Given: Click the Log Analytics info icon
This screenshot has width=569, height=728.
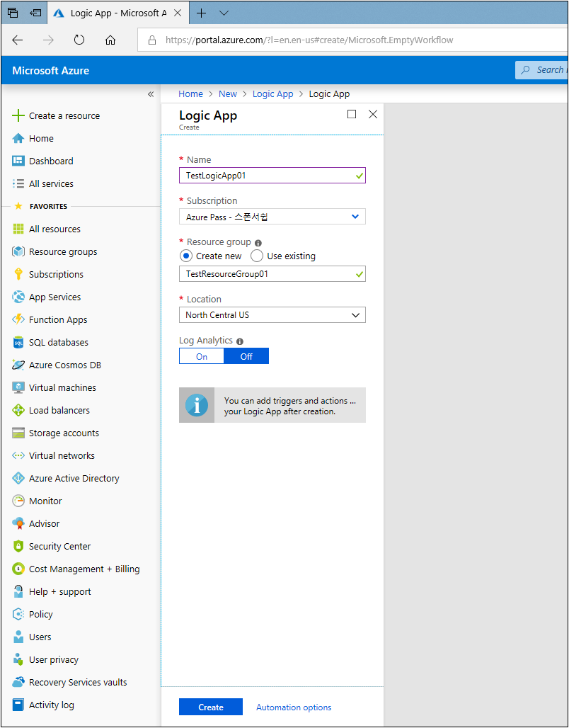Looking at the screenshot, I should 240,341.
